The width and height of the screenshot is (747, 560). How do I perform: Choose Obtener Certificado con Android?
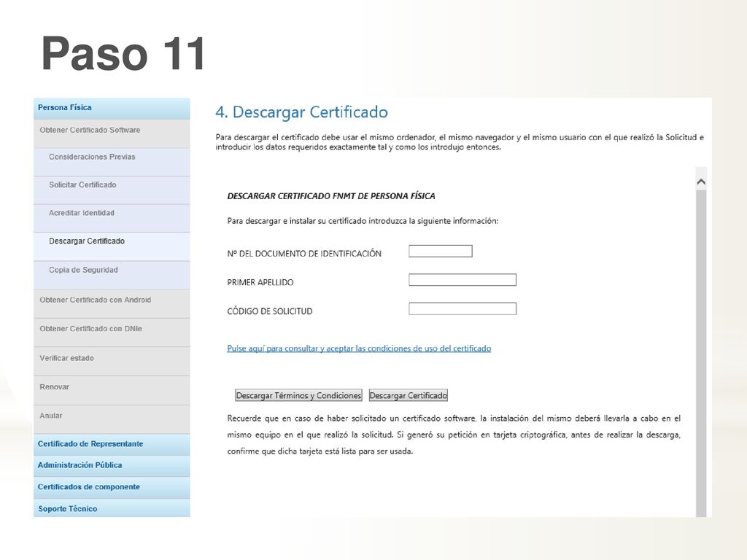(x=112, y=303)
